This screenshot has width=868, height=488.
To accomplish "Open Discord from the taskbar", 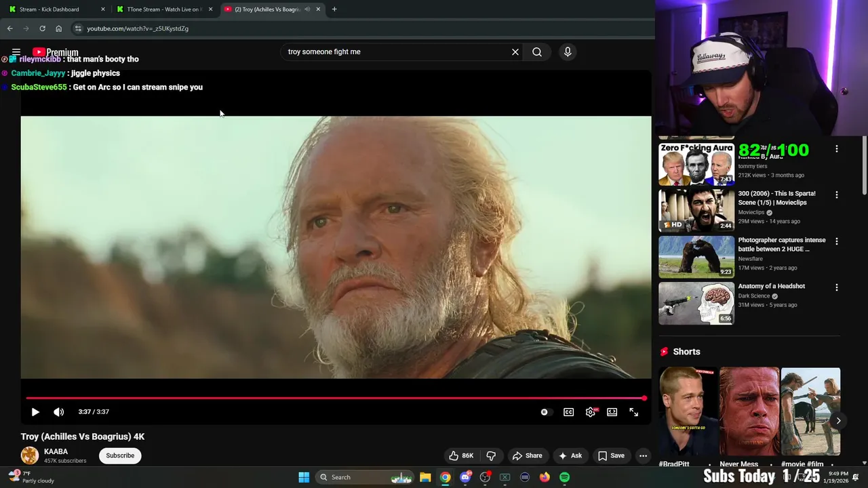I will pos(465,477).
